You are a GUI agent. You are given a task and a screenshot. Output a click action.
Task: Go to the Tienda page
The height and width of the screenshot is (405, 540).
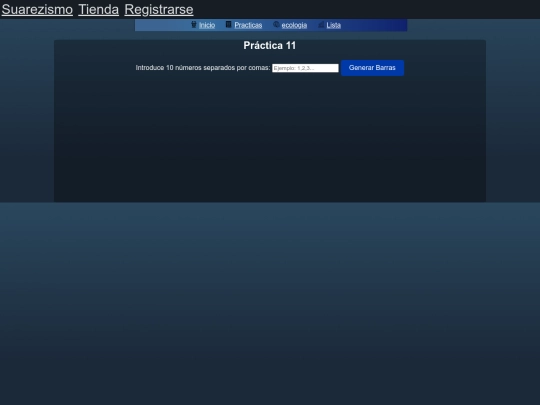click(98, 9)
